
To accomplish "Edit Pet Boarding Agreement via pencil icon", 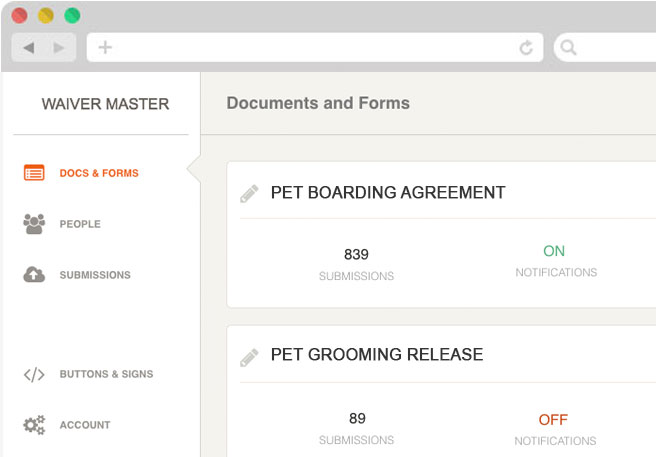I will pos(249,193).
